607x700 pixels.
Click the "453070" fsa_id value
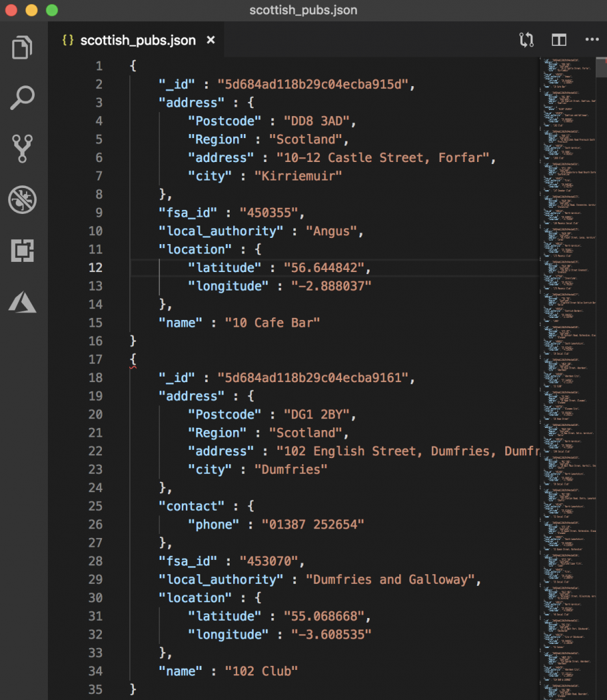coord(269,561)
